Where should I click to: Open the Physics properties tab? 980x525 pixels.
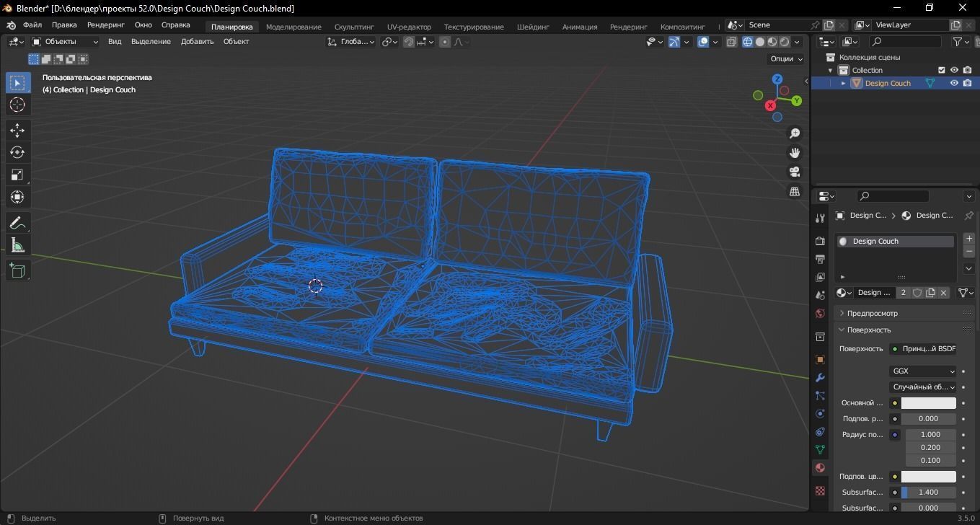click(820, 413)
